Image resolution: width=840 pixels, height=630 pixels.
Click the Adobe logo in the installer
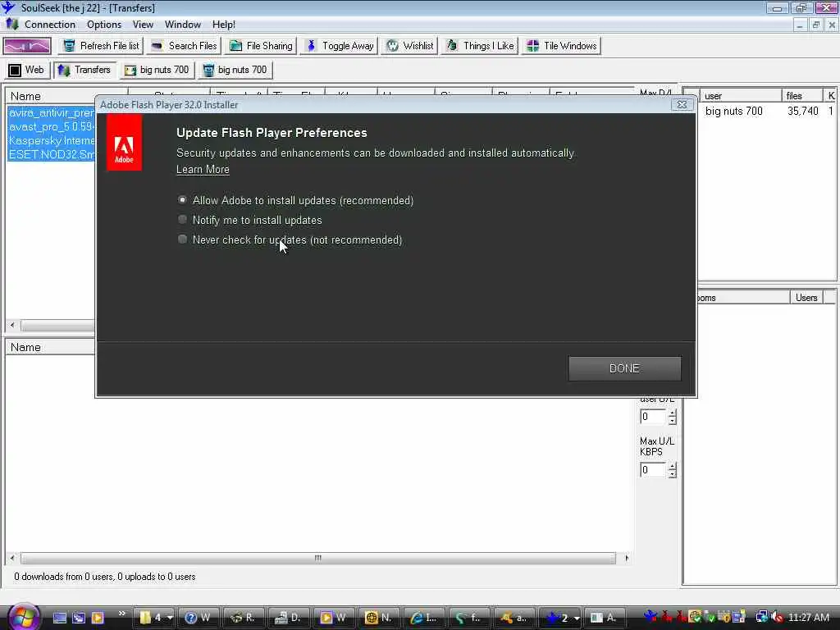pos(124,144)
